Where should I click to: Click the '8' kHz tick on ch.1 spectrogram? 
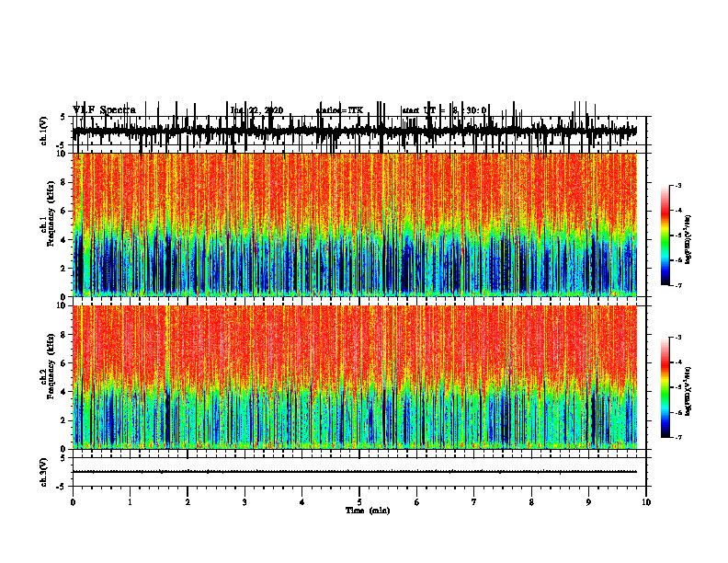pyautogui.click(x=64, y=182)
